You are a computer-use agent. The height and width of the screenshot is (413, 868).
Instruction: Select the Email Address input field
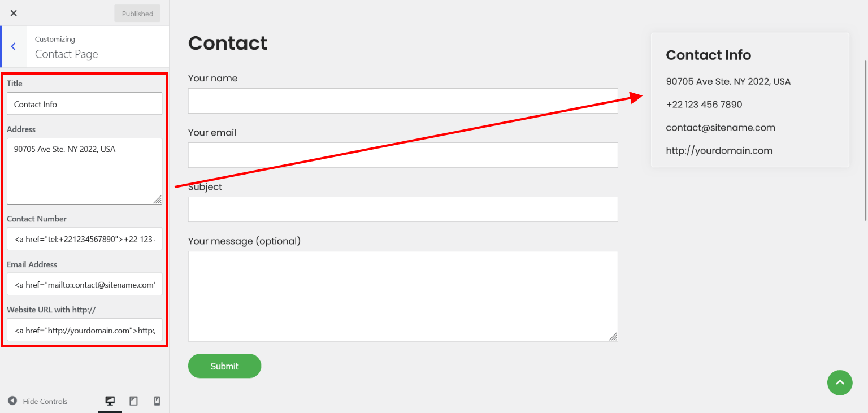point(84,285)
